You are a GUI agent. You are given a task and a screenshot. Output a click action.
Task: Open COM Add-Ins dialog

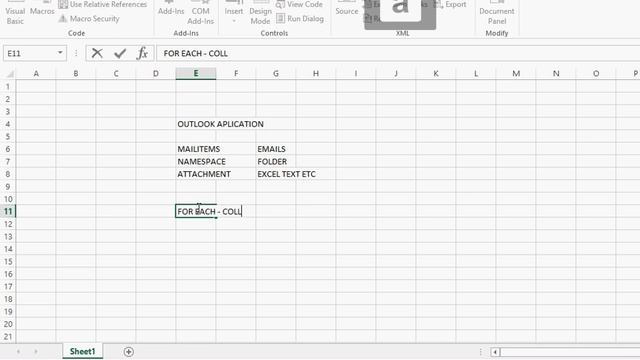coord(200,13)
